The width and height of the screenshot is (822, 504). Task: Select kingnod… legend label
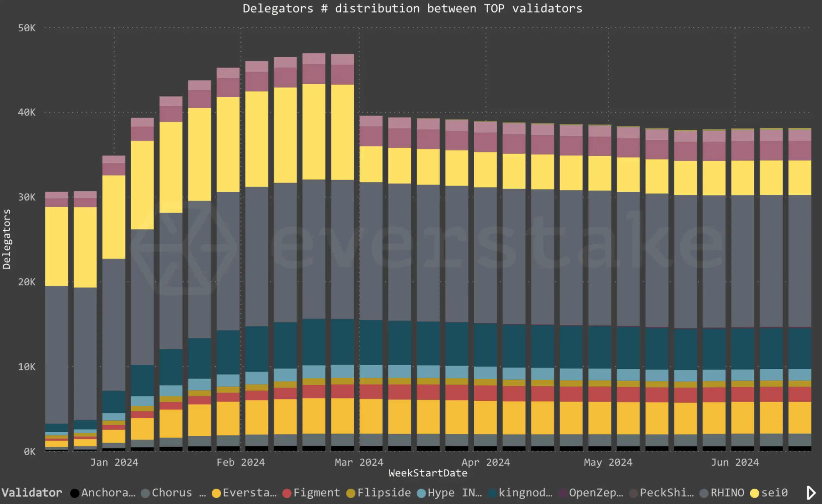tap(526, 493)
